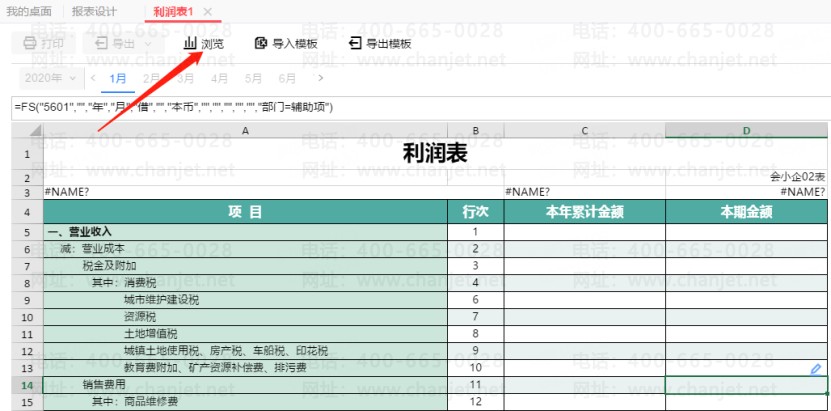Viewport: 831px width, 411px height.
Task: Select column C header
Action: click(x=584, y=131)
